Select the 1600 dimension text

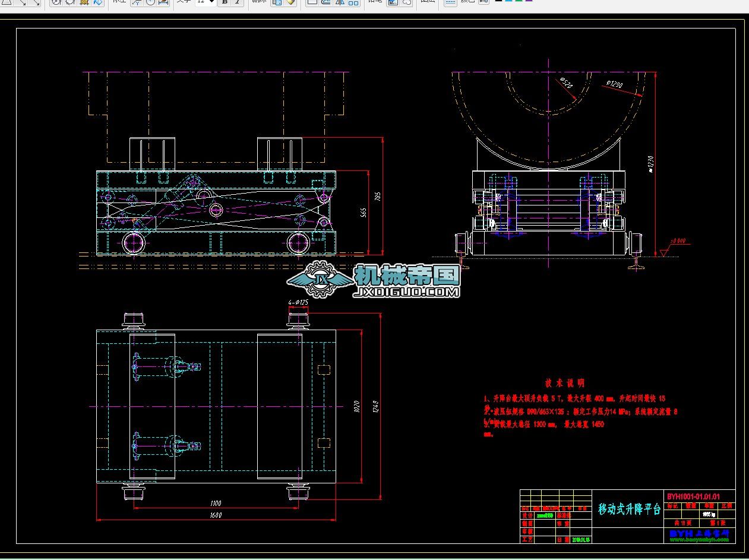click(x=216, y=515)
